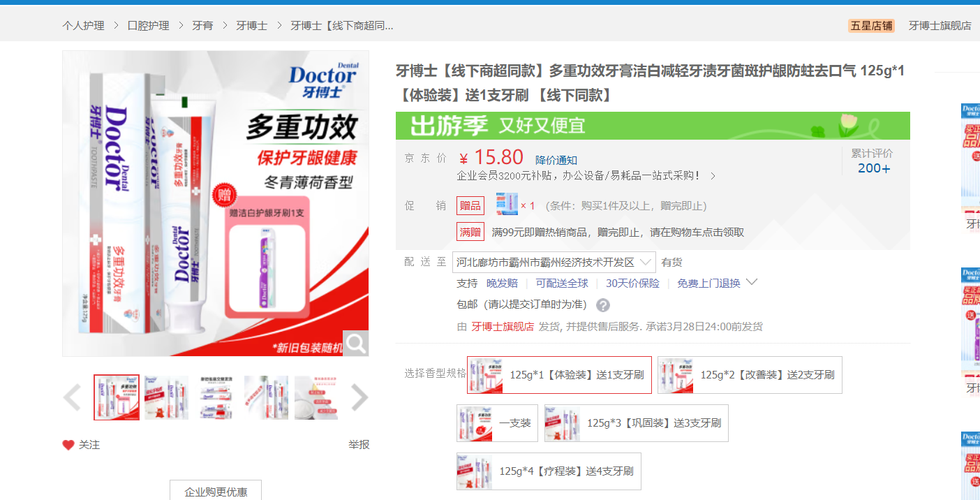
Task: Go to 口腔护理 breadcrumb category
Action: 148,26
